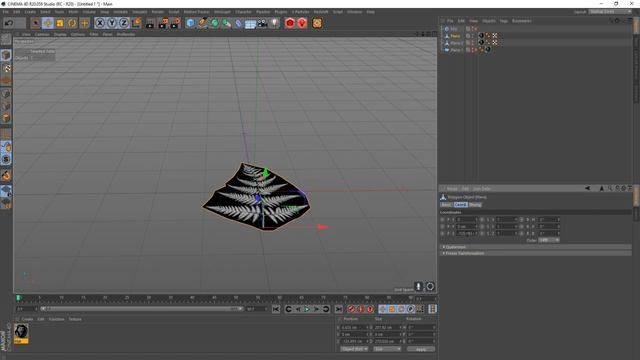Open Attribute Manager Mode menu
This screenshot has height=360, width=640.
452,189
